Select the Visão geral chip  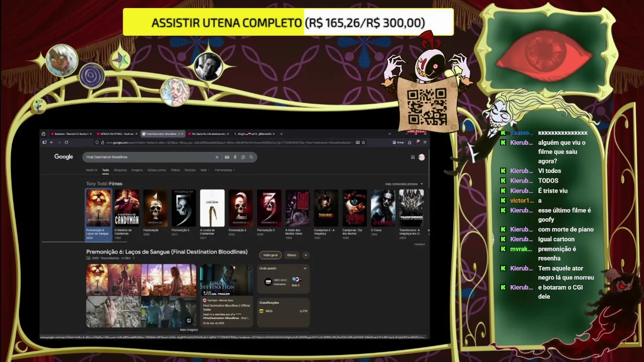tap(271, 255)
